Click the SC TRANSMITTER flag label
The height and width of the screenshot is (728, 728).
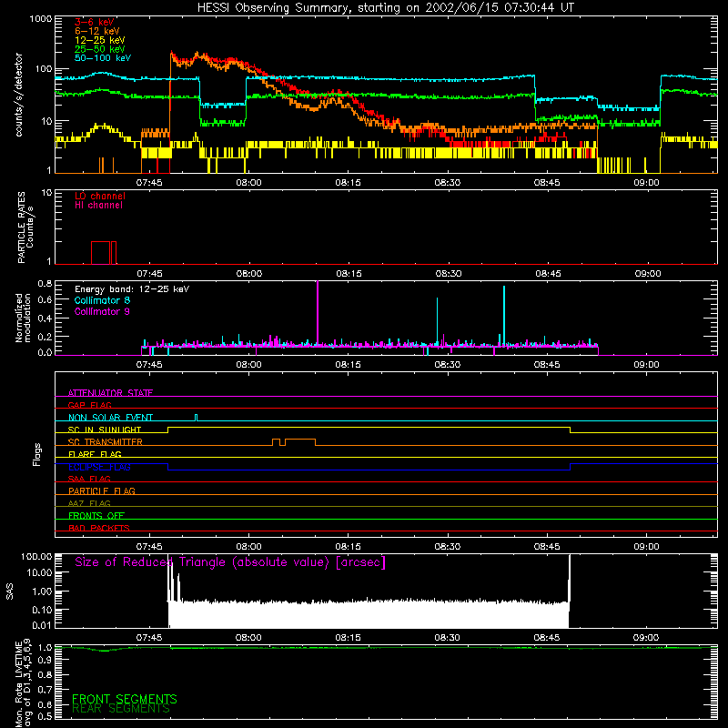pos(105,442)
